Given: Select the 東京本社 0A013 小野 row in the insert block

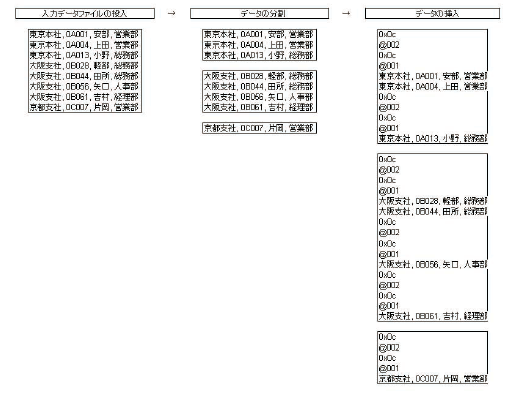Looking at the screenshot, I should click(433, 138).
